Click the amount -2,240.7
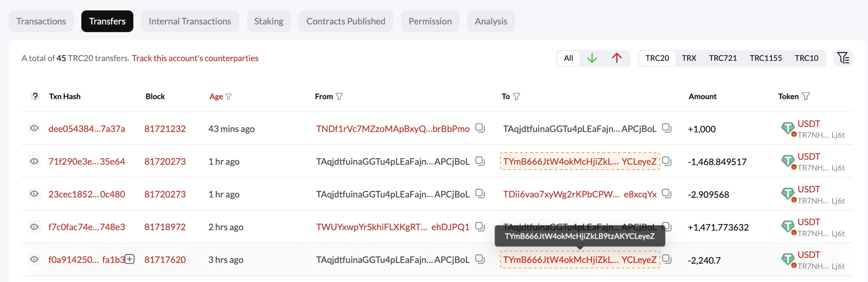The width and height of the screenshot is (868, 282). click(x=704, y=260)
